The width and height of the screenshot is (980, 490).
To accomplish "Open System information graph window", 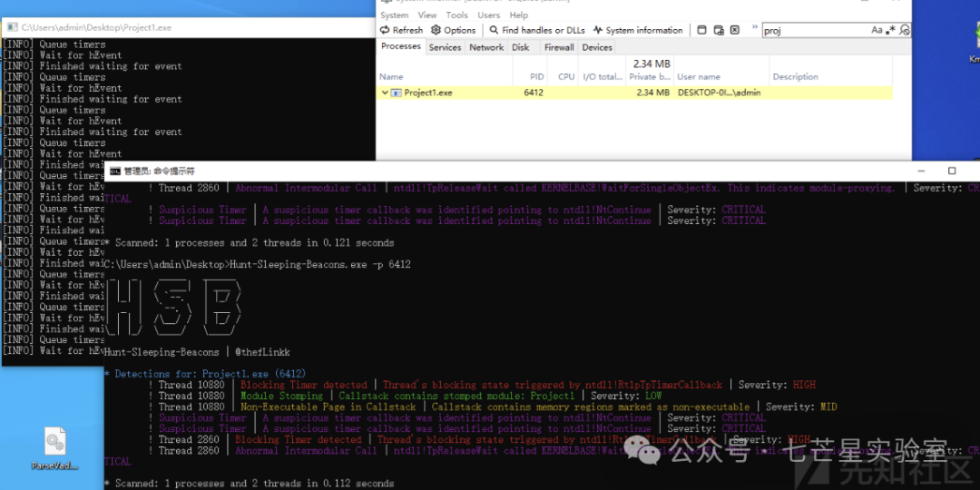I will 638,30.
